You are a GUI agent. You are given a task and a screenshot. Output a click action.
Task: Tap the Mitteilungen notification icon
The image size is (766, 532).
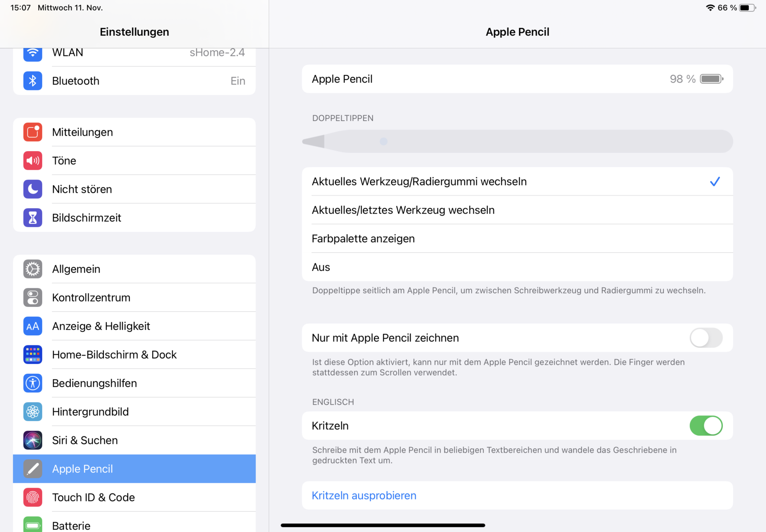coord(33,132)
